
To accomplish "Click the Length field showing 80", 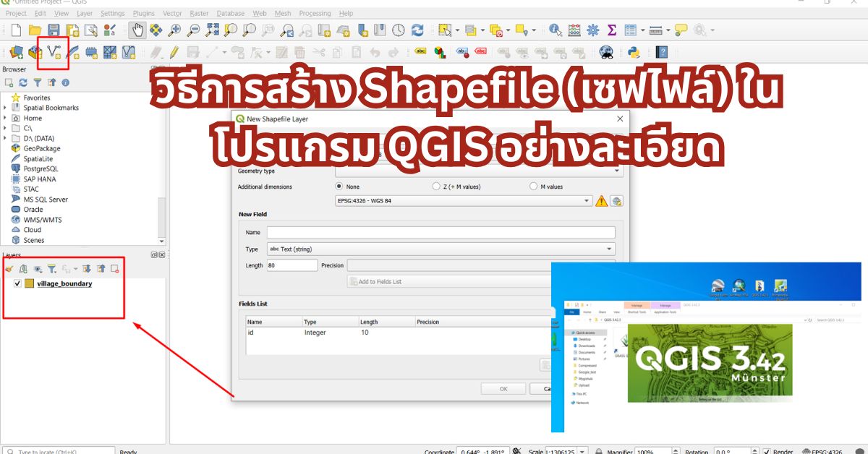I will [x=292, y=265].
